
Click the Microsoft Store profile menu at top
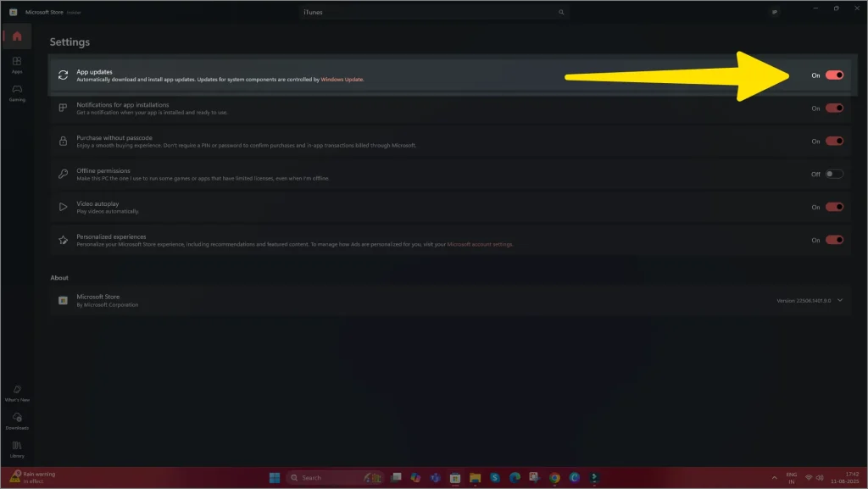(774, 12)
